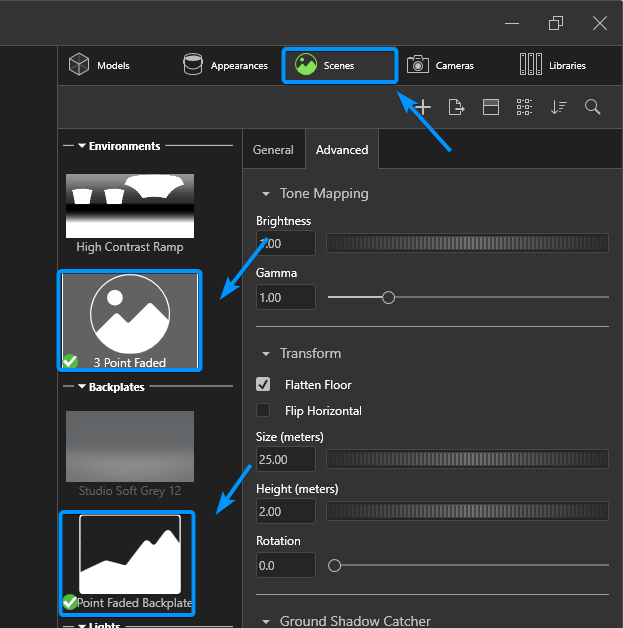Click the Cameras camera icon
This screenshot has height=628, width=623.
click(x=418, y=64)
